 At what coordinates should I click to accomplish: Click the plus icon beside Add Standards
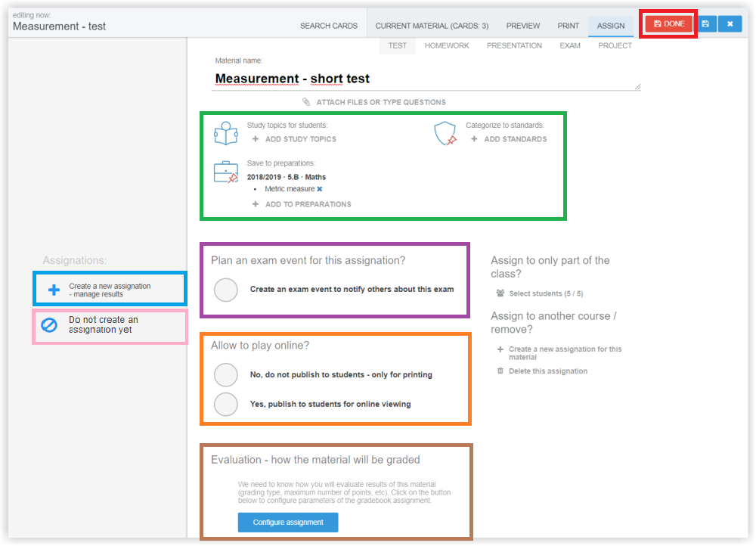(x=475, y=139)
